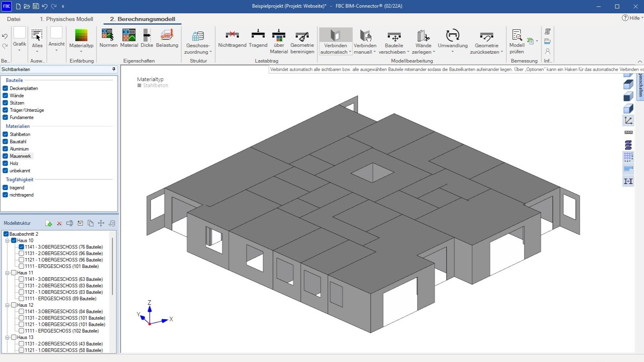Select 1111 - ERDGESCHOSS (101 Bauteile) row

(x=62, y=266)
